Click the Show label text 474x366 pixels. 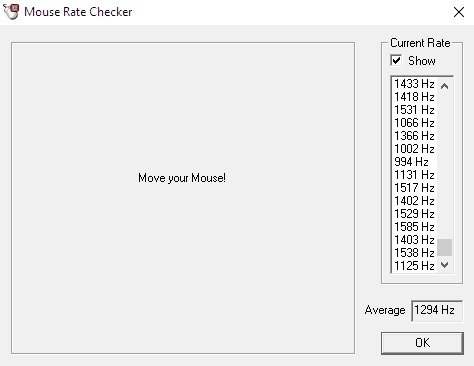click(x=422, y=61)
